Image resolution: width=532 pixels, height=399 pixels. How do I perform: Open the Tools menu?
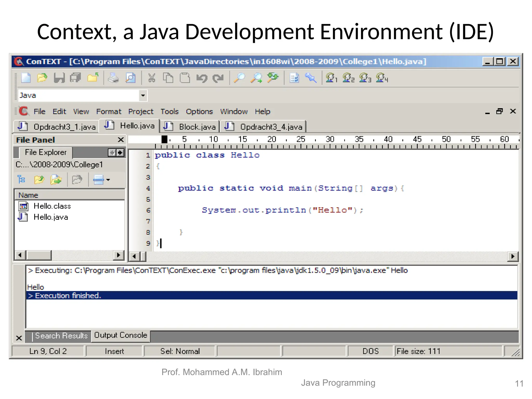pyautogui.click(x=169, y=111)
